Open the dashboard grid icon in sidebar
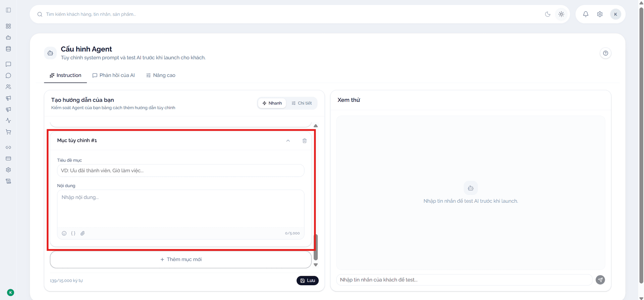The width and height of the screenshot is (644, 300). [8, 26]
